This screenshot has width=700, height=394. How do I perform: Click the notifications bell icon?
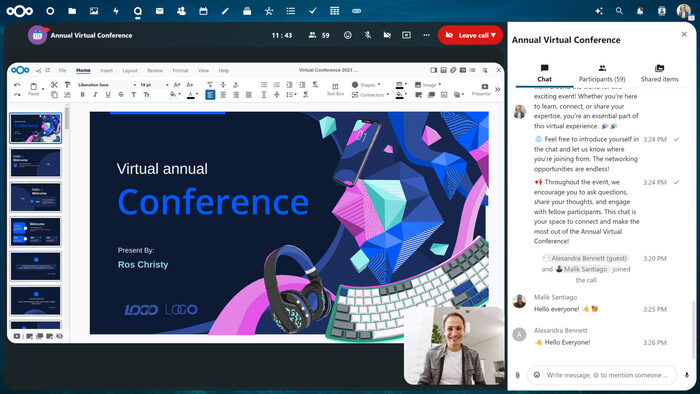[x=640, y=11]
